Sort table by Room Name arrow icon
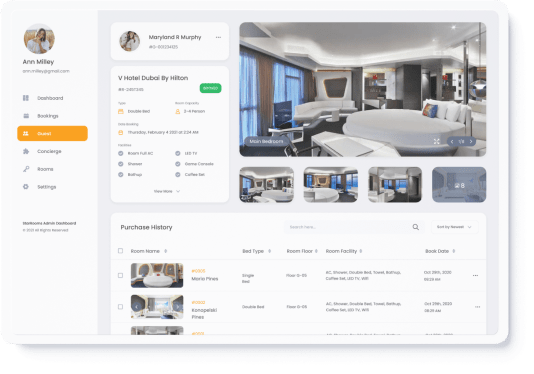Image resolution: width=534 pixels, height=374 pixels. tap(166, 251)
